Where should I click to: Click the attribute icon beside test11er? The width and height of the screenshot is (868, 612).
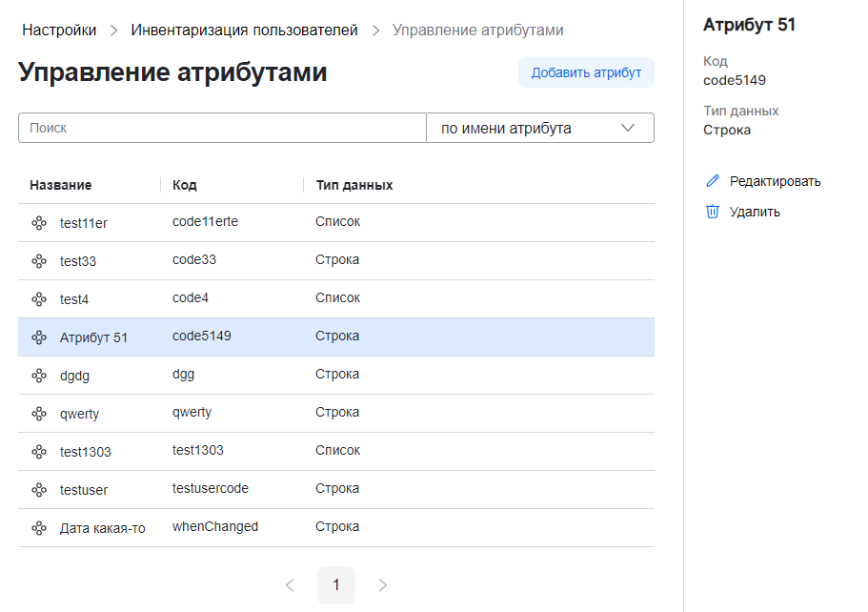[39, 223]
